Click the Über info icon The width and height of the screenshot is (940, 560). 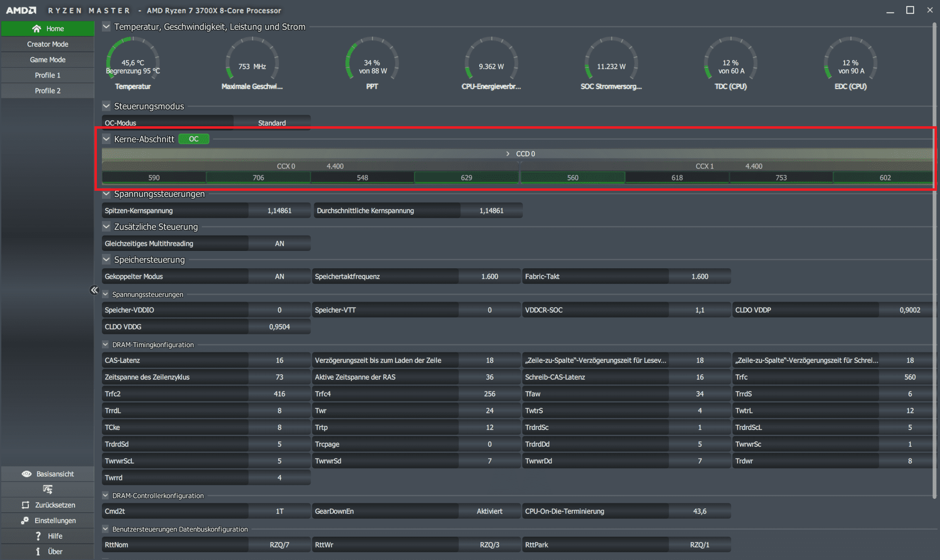point(38,552)
